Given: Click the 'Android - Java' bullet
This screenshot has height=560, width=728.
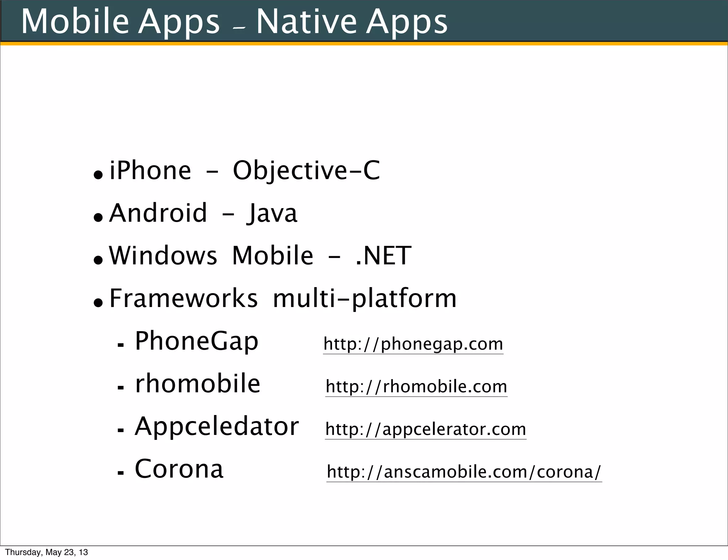Looking at the screenshot, I should click(203, 213).
